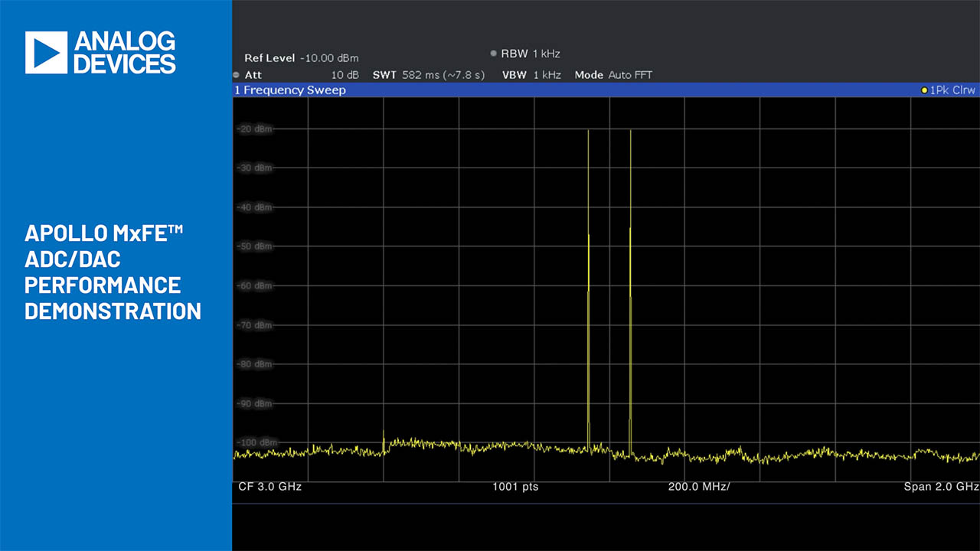Select the SWT 582 ms sweep time
Image resolution: width=980 pixels, height=551 pixels.
[428, 75]
